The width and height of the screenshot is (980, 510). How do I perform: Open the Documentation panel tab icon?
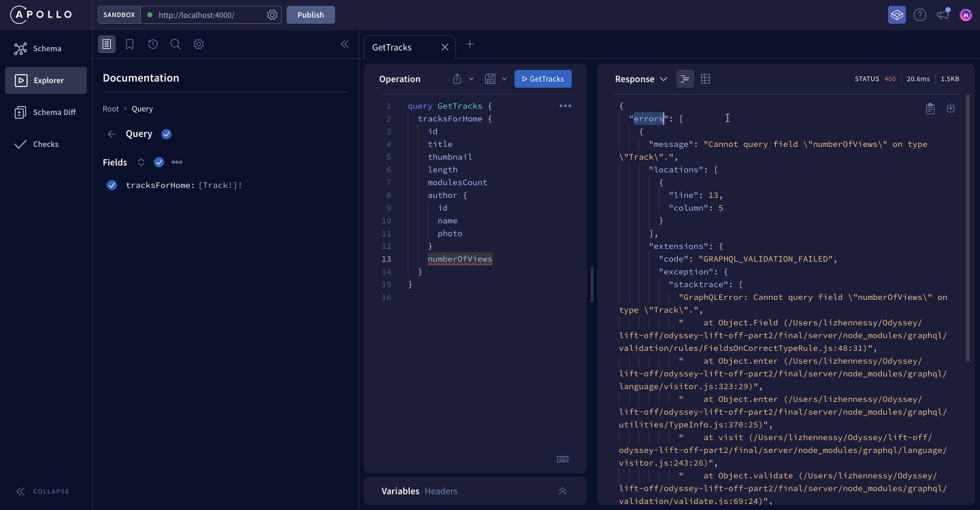107,44
